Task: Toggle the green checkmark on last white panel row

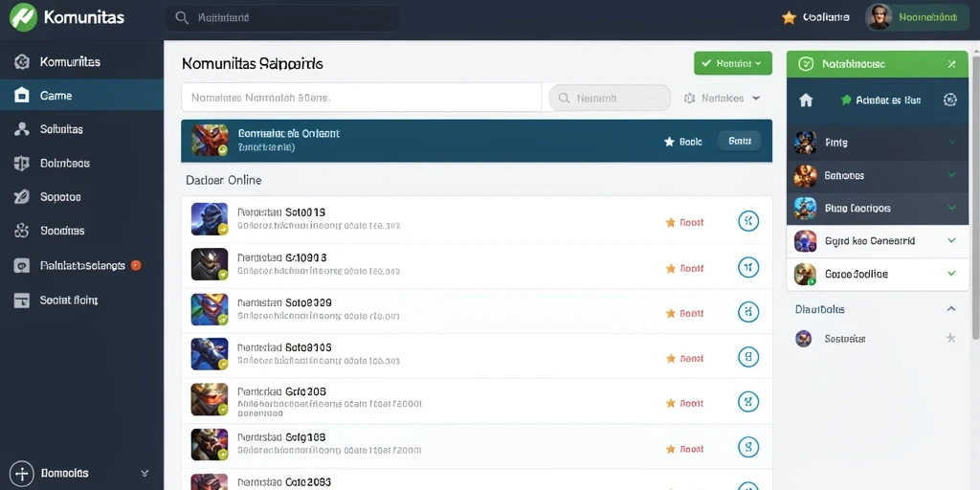Action: pos(952,273)
